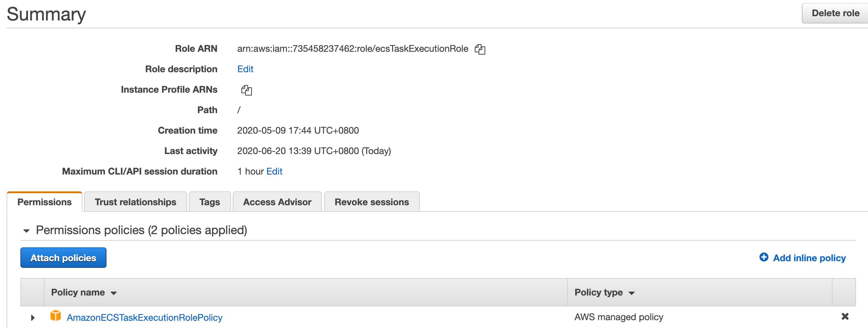Click the orange AmazonECSTaskExecutionRolePolicy box icon
Viewport: 868px width, 328px height.
pyautogui.click(x=56, y=316)
